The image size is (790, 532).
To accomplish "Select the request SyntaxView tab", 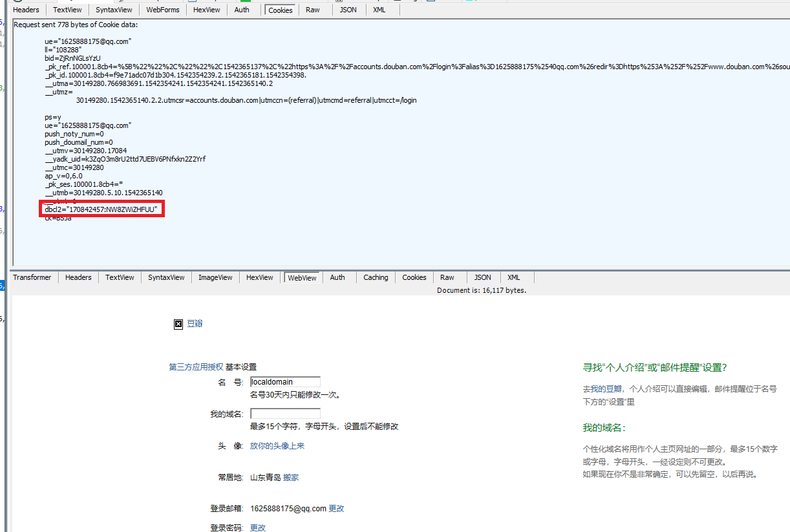I will tap(114, 10).
